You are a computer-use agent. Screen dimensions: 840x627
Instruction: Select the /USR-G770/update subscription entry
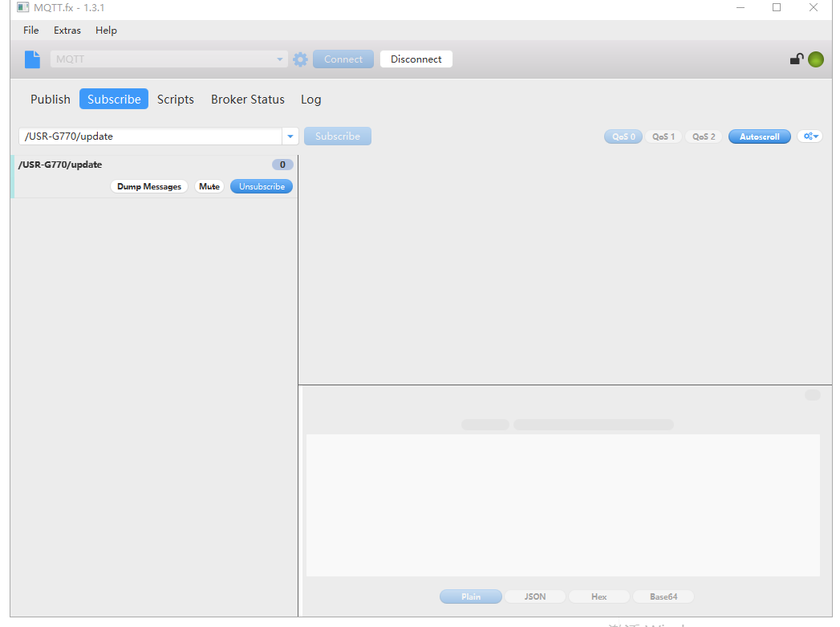[x=154, y=177]
